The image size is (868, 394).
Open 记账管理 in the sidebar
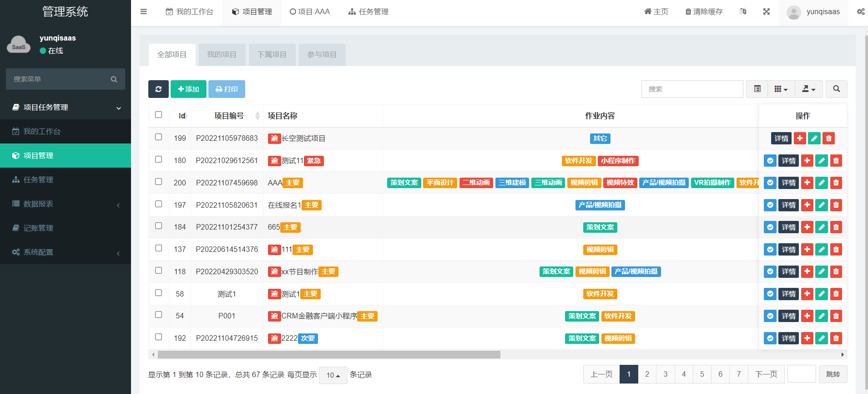pos(66,228)
